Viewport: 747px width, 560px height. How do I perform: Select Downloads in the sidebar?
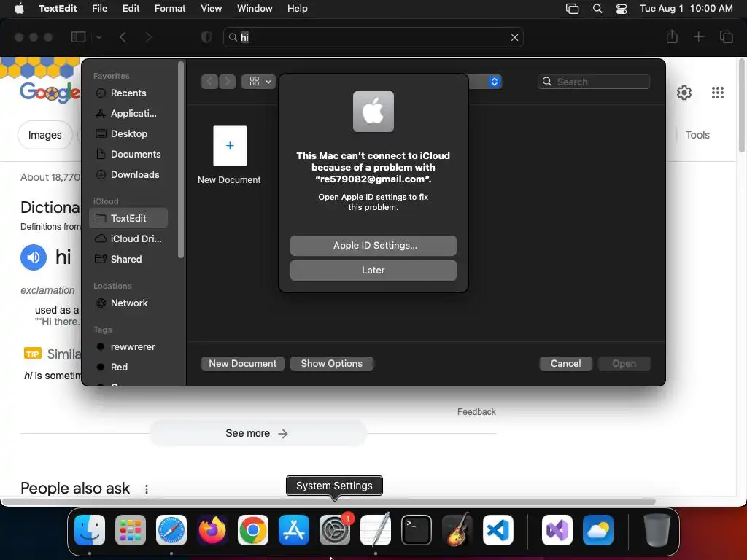point(128,175)
